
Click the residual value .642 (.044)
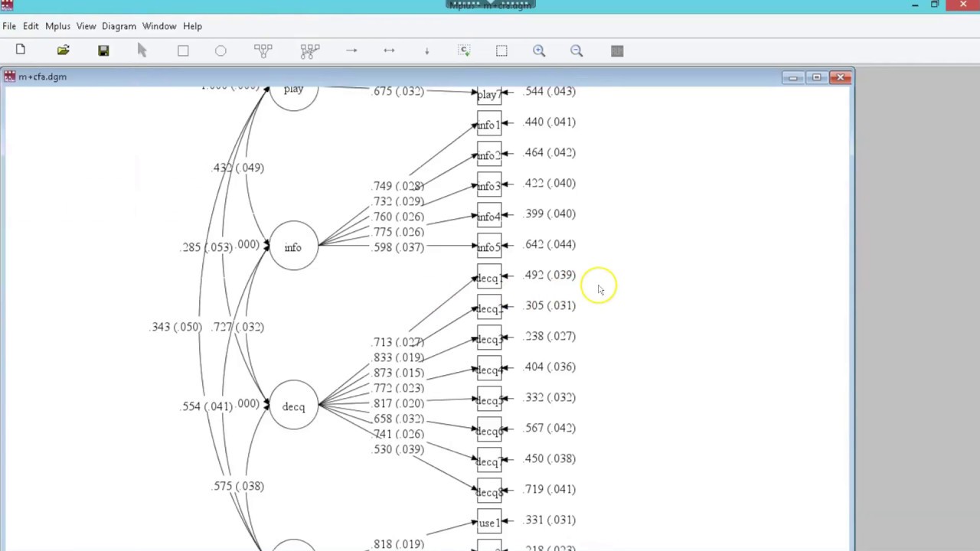pos(550,244)
